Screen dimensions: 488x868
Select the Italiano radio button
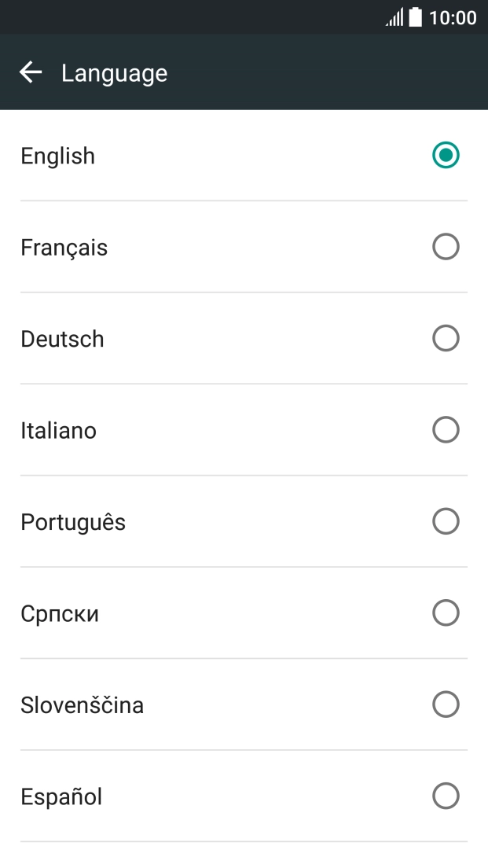point(446,429)
